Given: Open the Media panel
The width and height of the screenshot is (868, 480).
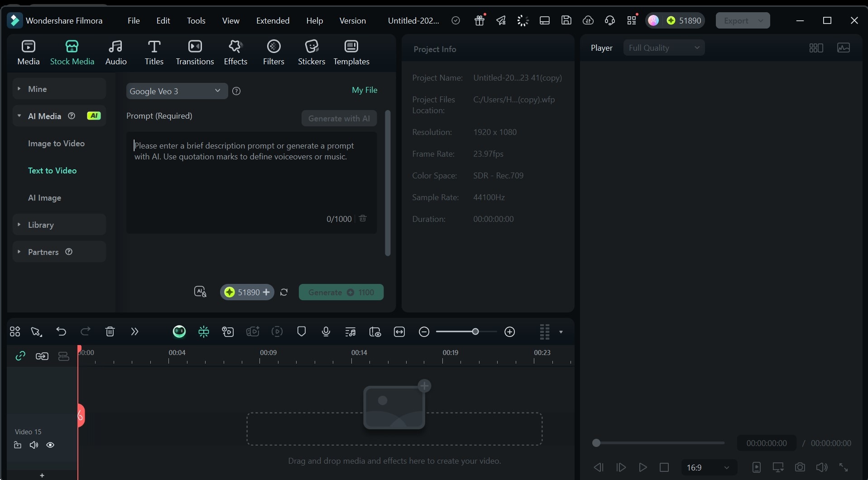Looking at the screenshot, I should coord(29,53).
